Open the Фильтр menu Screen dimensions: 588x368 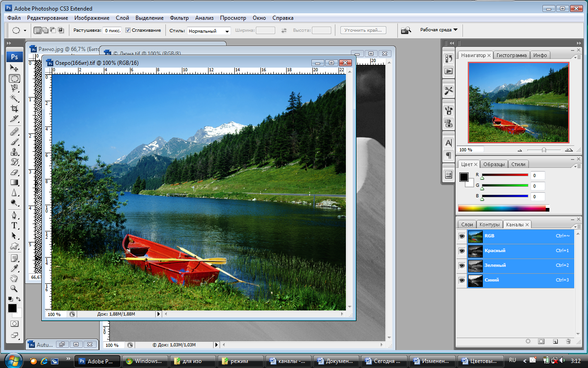pyautogui.click(x=179, y=18)
